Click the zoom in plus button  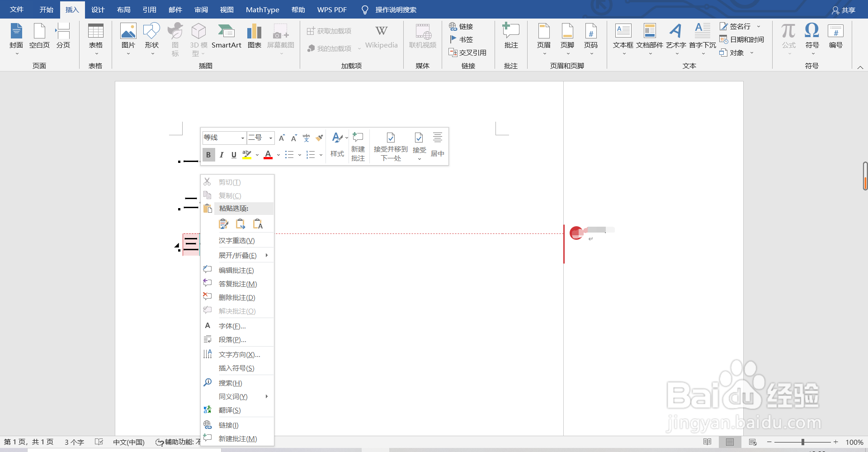836,442
